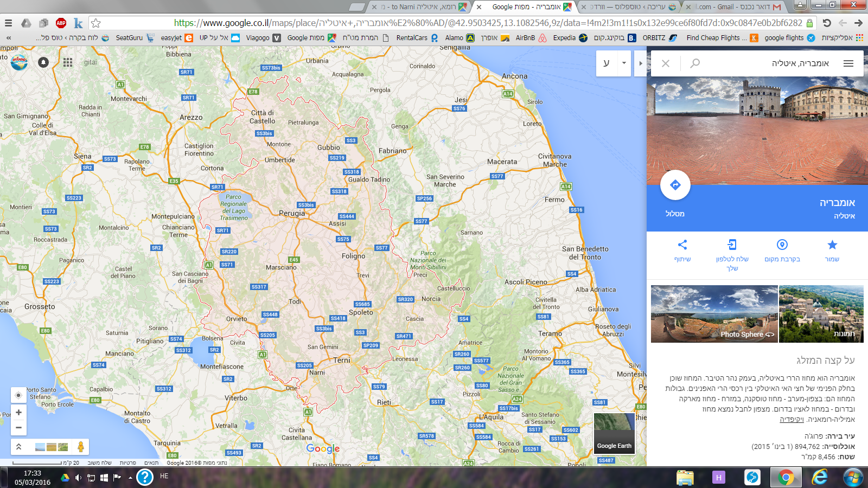Open Maps sidebar hamburger menu

(848, 63)
